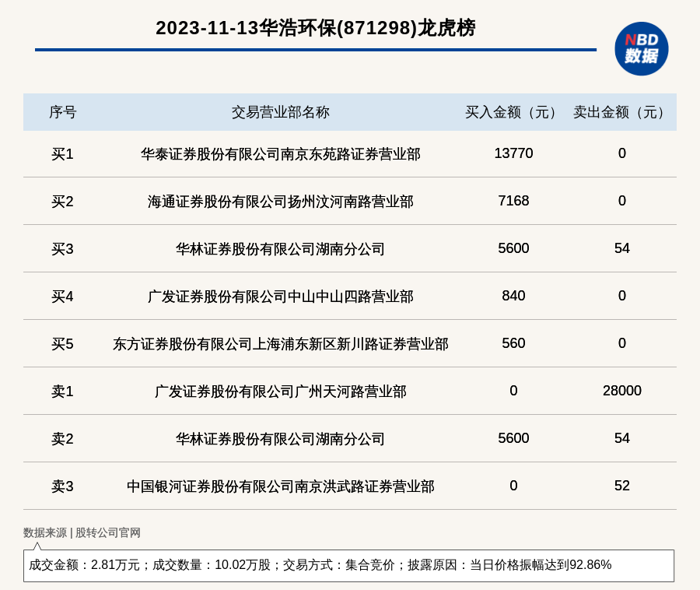The image size is (700, 590).
Task: Select the 卖3 row label
Action: click(x=62, y=486)
